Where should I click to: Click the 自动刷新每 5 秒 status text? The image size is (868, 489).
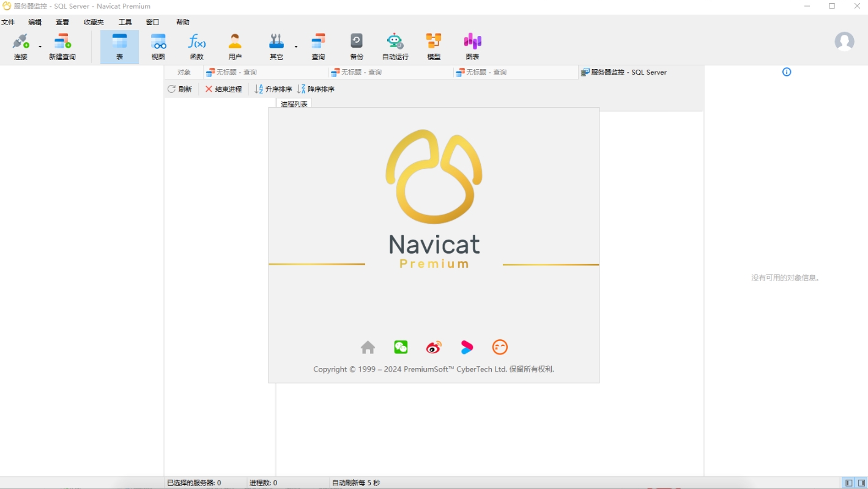[356, 483]
